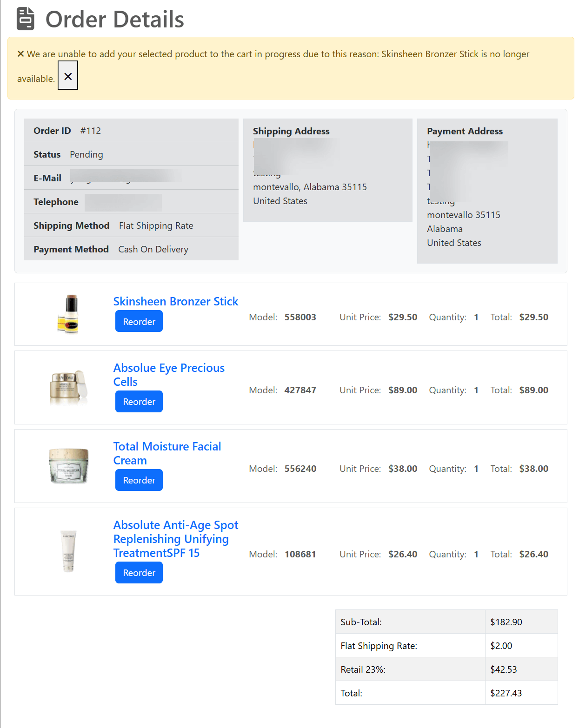Click the Payment Address heading
This screenshot has height=728, width=579.
465,131
